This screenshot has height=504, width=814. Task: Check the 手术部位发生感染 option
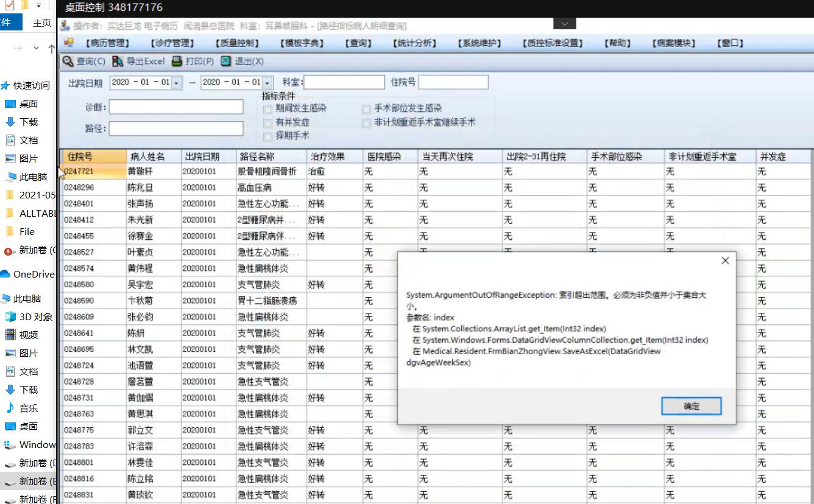click(366, 109)
